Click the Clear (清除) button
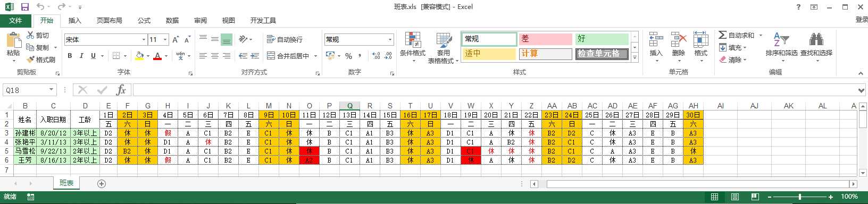This screenshot has width=868, height=204. [733, 59]
